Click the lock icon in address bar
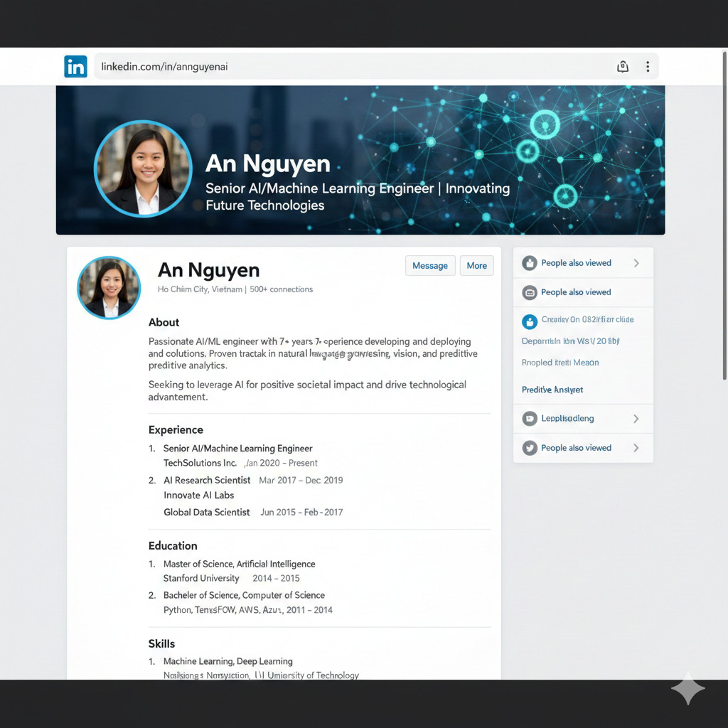This screenshot has width=728, height=728. (x=623, y=67)
